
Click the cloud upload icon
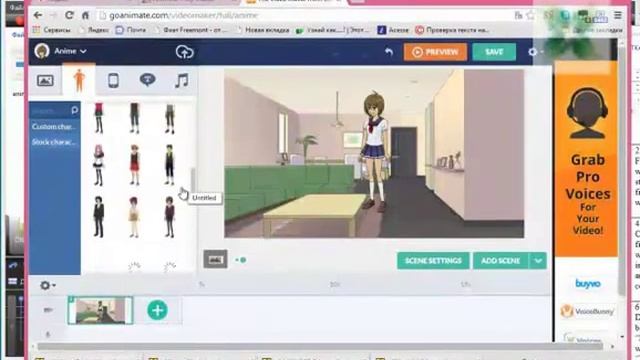[x=184, y=52]
